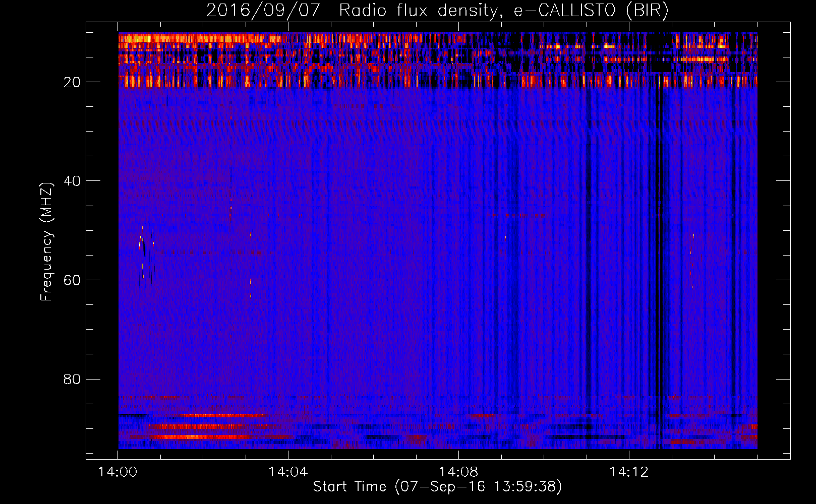Click the '20' frequency tick label
816x504 pixels.
click(72, 82)
